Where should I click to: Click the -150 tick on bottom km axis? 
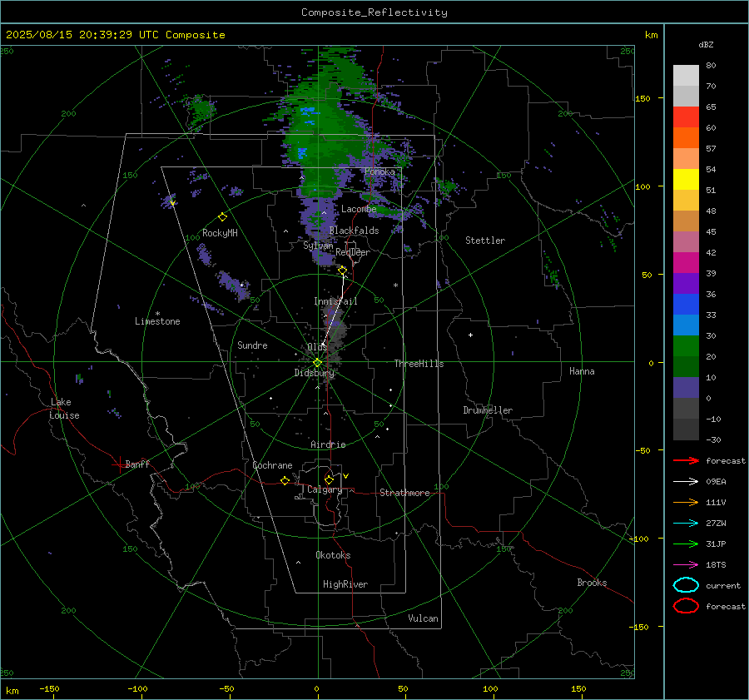pyautogui.click(x=49, y=688)
